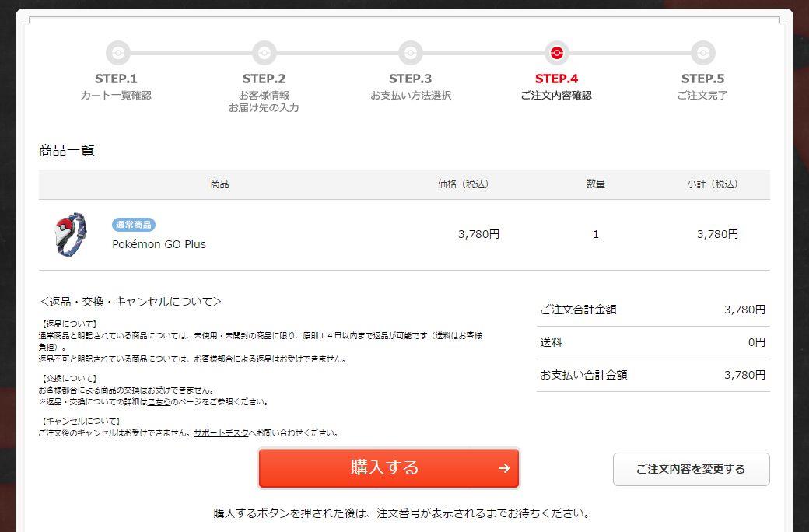Select the STEP.3 label

click(410, 79)
